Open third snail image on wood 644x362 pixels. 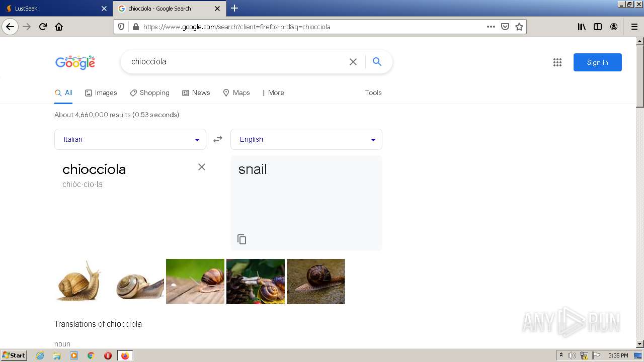195,282
